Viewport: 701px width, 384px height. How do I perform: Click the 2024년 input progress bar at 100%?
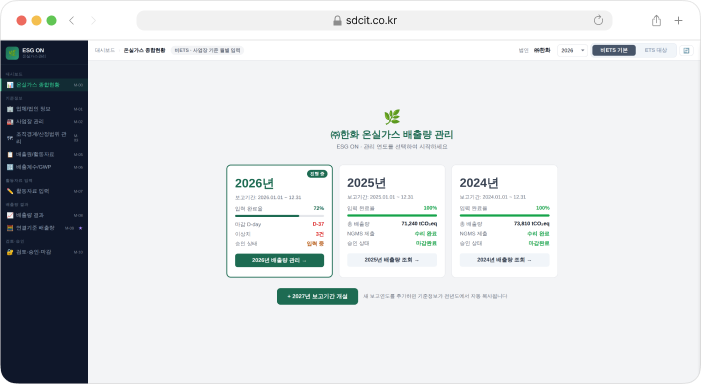[x=504, y=215]
